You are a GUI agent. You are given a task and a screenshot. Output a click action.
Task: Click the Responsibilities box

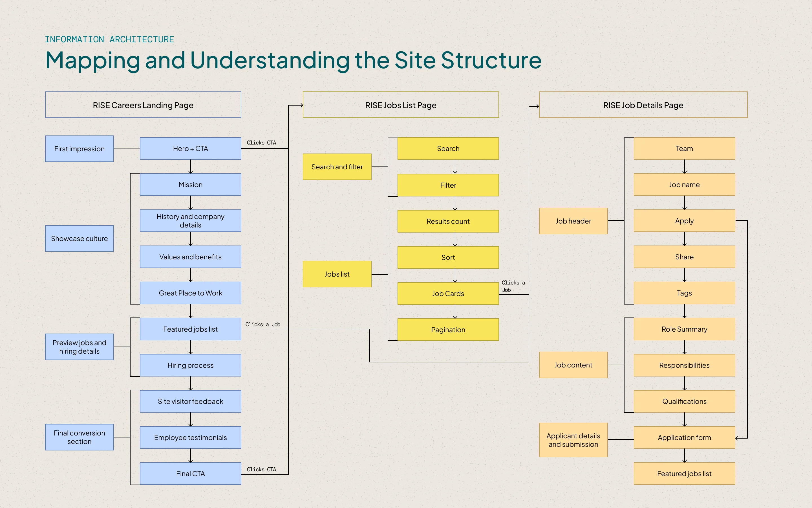(x=685, y=365)
